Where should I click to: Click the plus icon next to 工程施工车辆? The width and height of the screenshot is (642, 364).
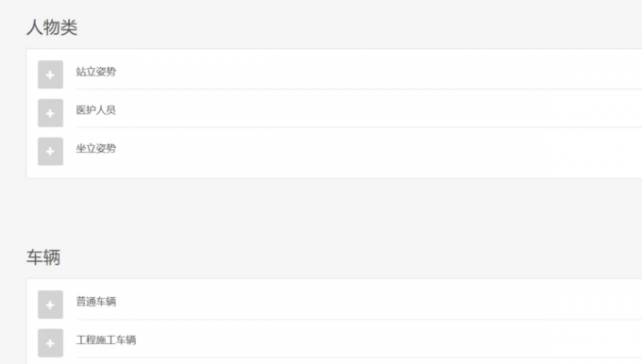50,342
